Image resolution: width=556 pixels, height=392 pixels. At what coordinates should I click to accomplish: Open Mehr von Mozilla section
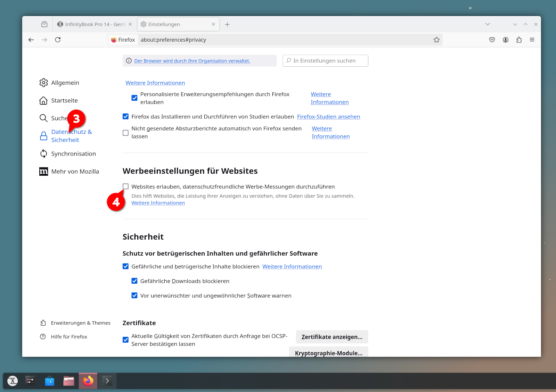point(69,172)
